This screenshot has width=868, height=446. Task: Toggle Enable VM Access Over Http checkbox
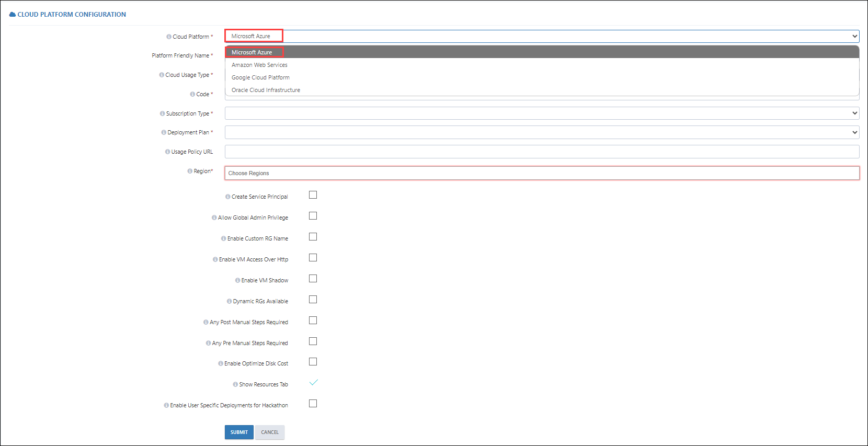(313, 258)
